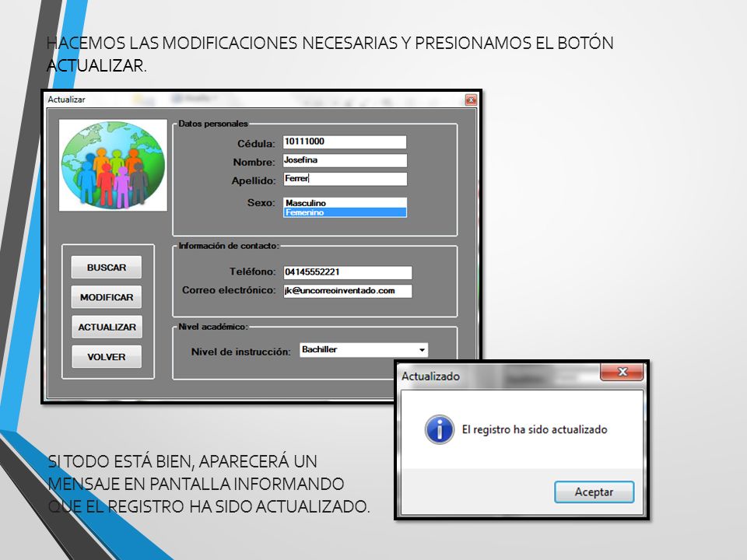Screen dimensions: 747x560
Task: Click the VOLVER button
Action: tap(107, 357)
